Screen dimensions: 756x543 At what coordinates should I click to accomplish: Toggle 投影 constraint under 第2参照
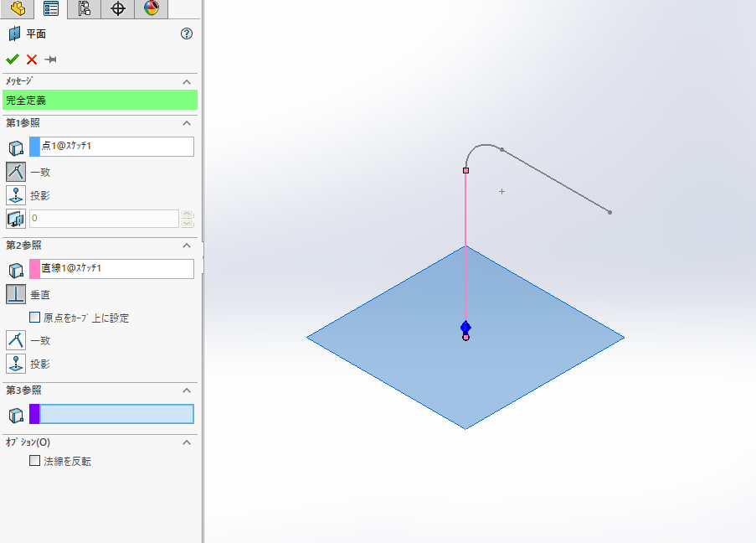[16, 364]
